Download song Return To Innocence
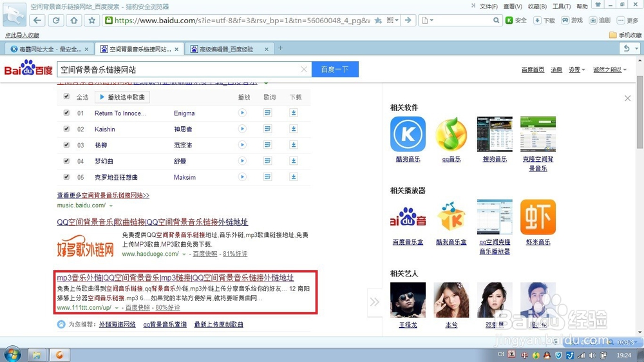 pos(294,113)
